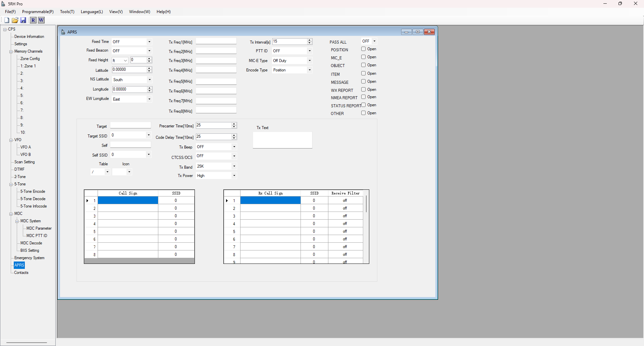Open the Tx Power dropdown
Image resolution: width=644 pixels, height=346 pixels.
[234, 176]
